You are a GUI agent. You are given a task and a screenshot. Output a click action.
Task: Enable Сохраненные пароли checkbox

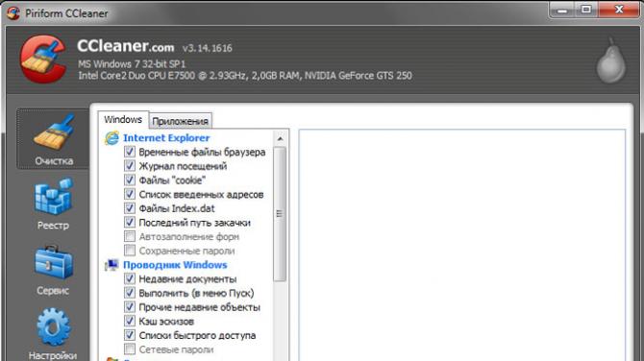click(x=130, y=251)
